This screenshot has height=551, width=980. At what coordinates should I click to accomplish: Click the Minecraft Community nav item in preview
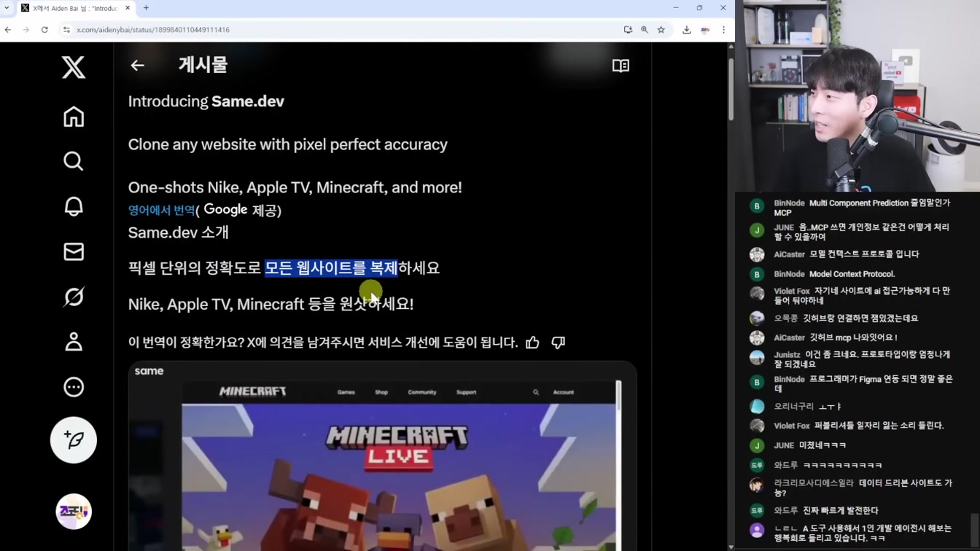tap(421, 392)
